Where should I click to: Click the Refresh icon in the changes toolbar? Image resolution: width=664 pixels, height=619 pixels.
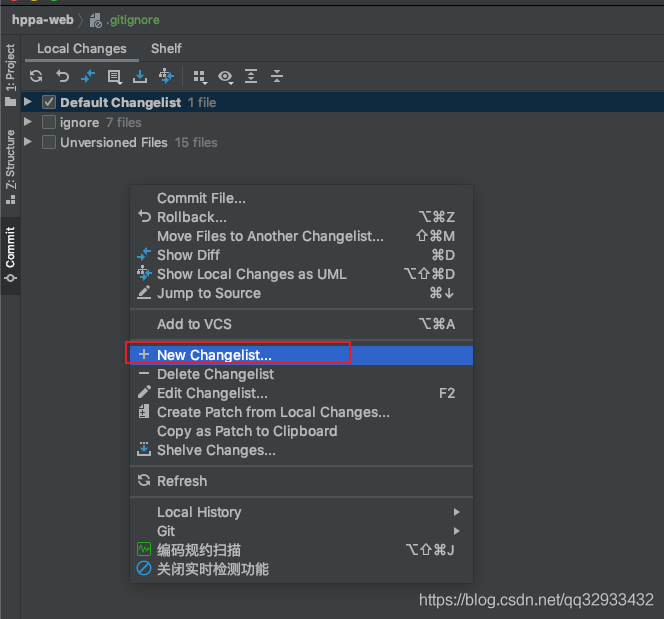click(36, 76)
